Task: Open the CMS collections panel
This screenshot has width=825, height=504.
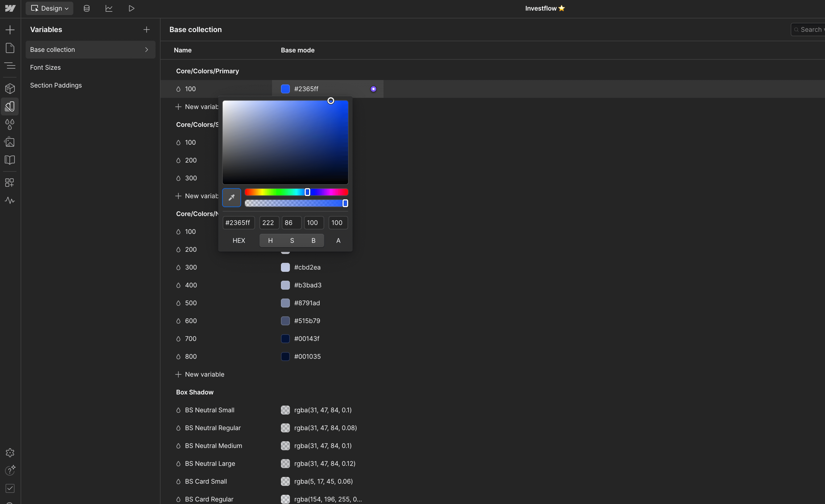Action: coord(86,8)
